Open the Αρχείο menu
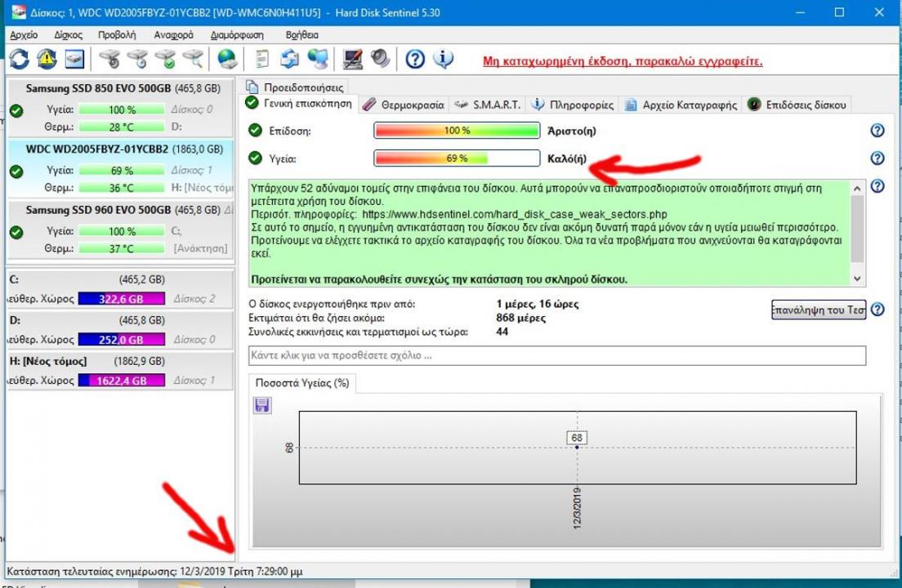 [x=24, y=35]
